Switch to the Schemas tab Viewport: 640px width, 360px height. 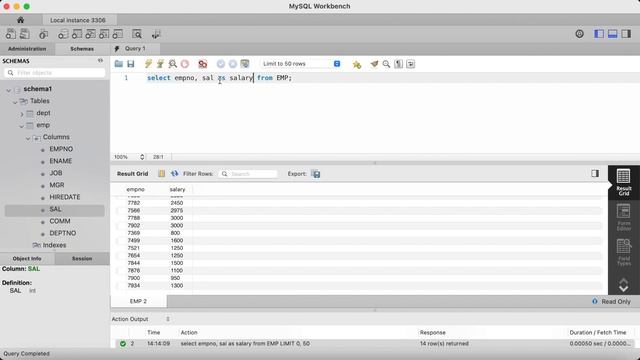[82, 49]
